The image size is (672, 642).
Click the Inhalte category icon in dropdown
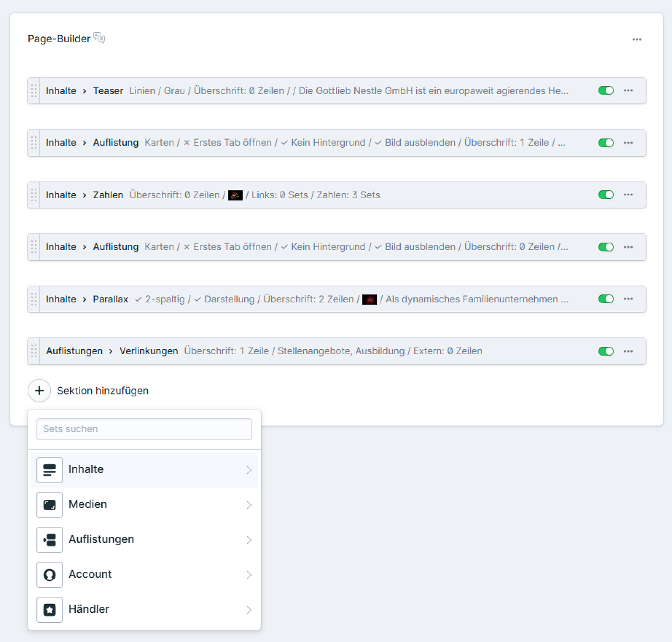49,470
